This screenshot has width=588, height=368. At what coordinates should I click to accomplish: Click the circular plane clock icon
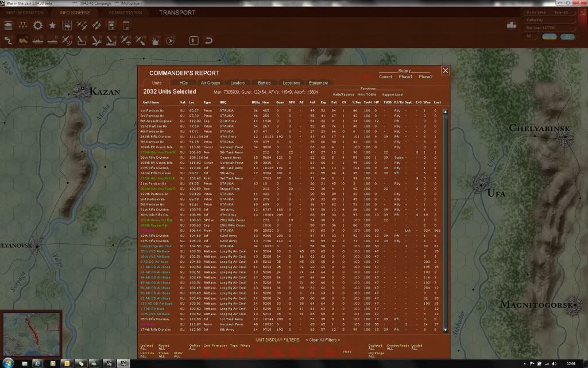[x=170, y=40]
